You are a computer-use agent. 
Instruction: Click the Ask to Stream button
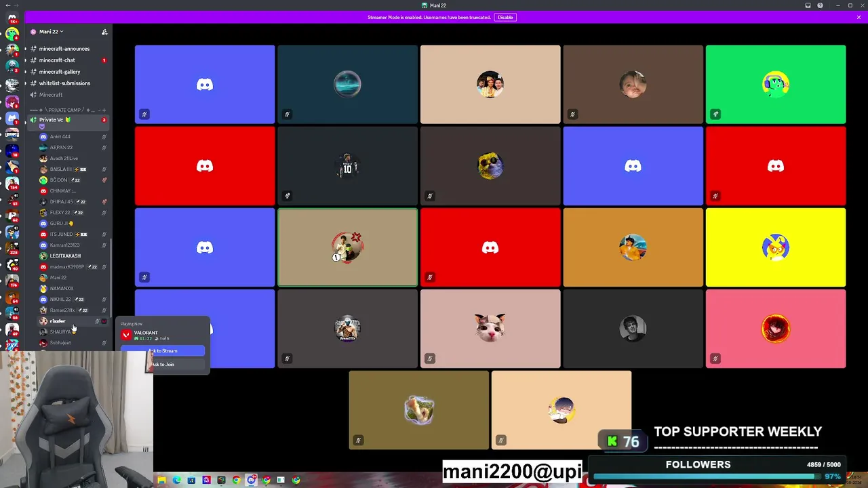point(163,351)
